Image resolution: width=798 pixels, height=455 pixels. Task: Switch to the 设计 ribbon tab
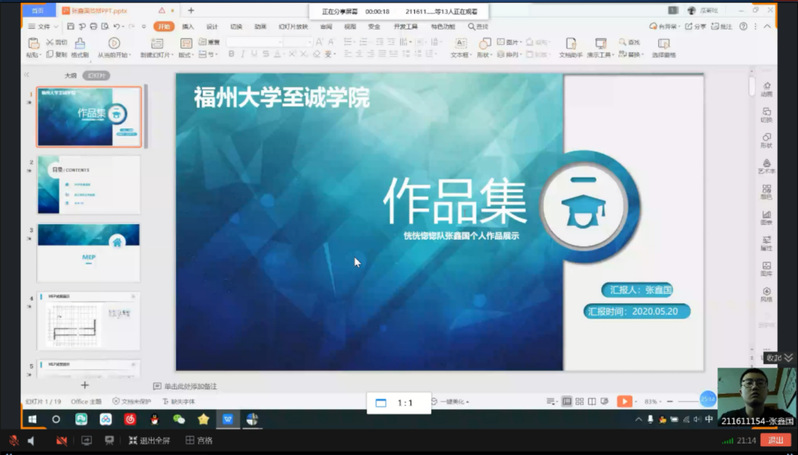pos(212,26)
